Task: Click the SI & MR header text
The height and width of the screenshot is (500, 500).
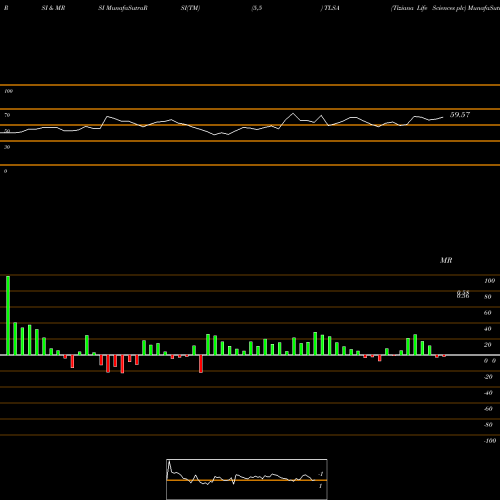Action: (x=53, y=8)
